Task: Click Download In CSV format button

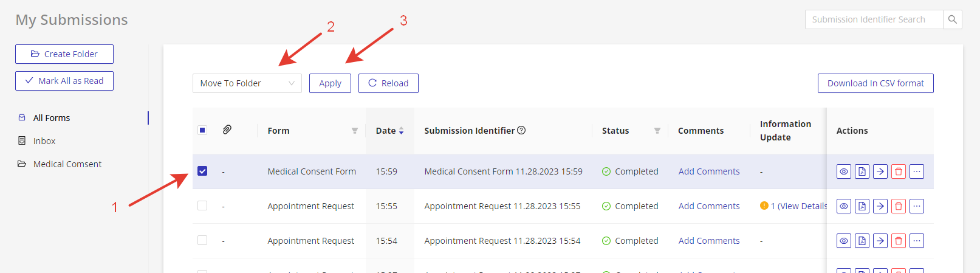Action: pyautogui.click(x=875, y=83)
